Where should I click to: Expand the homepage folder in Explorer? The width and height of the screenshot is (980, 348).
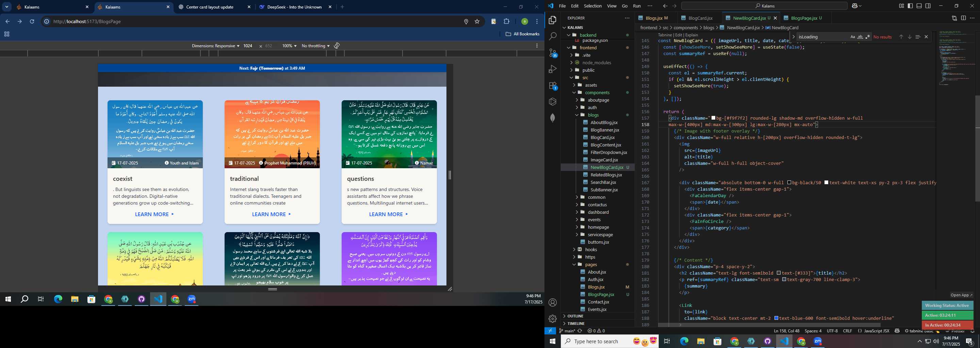[599, 227]
